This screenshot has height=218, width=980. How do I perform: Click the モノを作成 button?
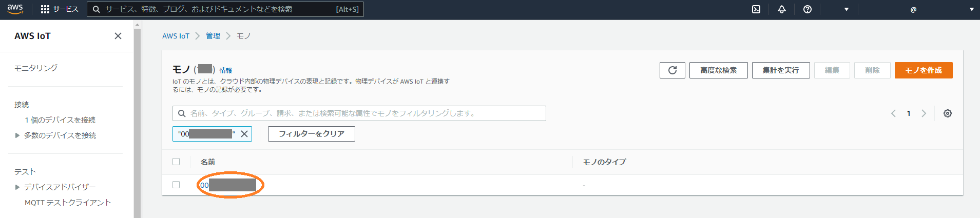923,70
